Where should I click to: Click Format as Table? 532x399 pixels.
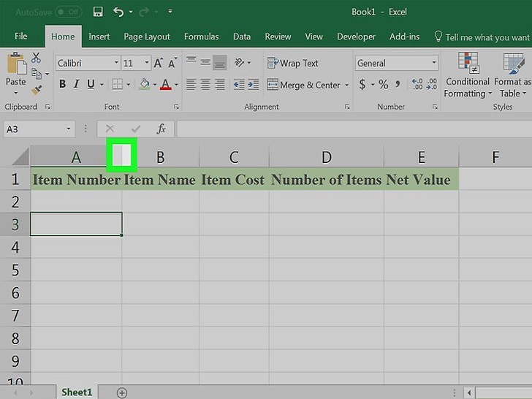pos(513,75)
